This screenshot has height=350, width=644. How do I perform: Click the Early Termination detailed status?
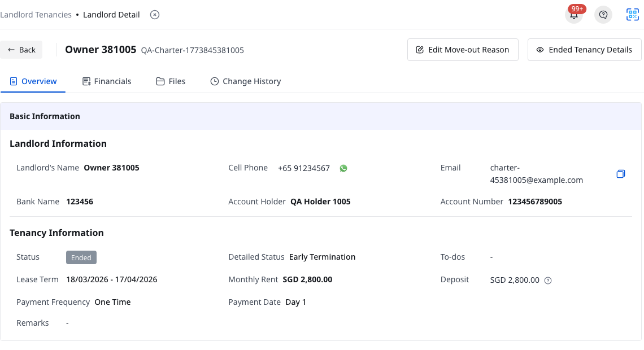point(323,257)
